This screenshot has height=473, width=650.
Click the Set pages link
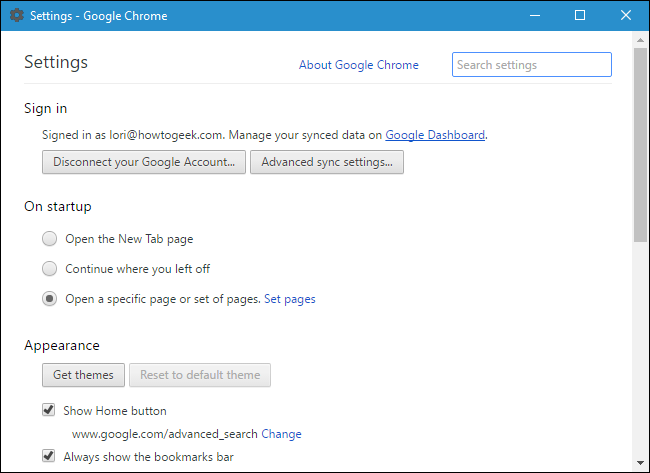coord(290,299)
